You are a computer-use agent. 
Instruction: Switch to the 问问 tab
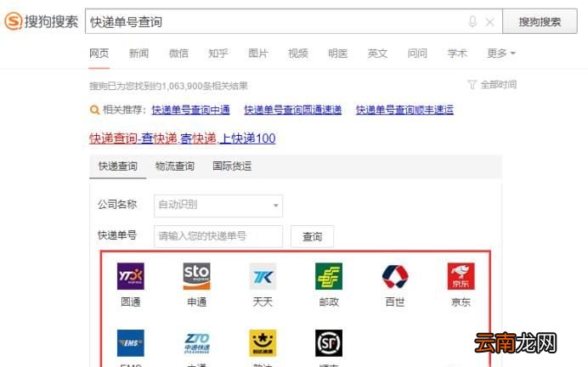tap(417, 54)
